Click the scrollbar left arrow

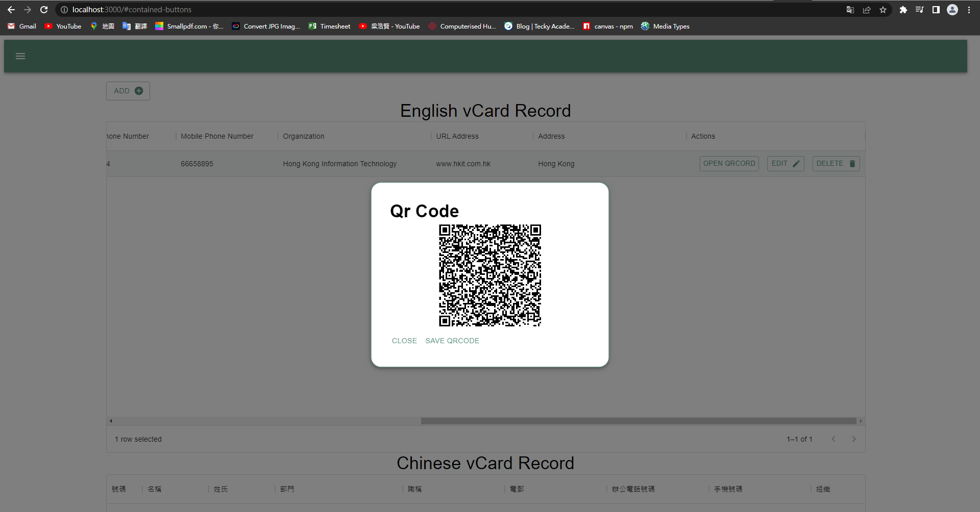pos(111,421)
